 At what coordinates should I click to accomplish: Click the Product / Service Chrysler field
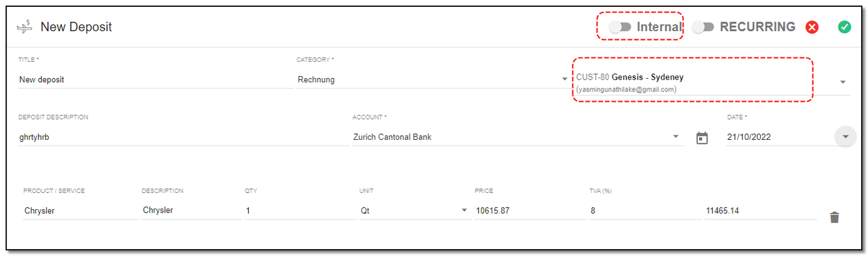pos(81,211)
